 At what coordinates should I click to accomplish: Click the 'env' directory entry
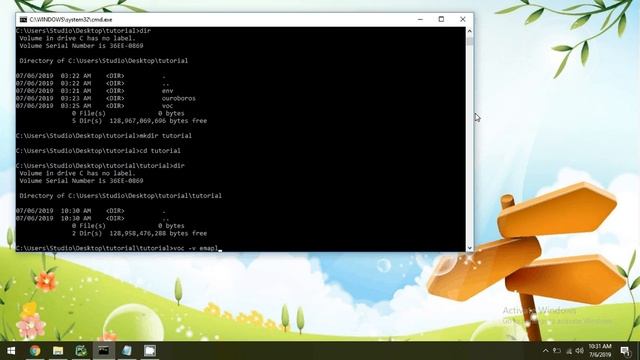[167, 91]
